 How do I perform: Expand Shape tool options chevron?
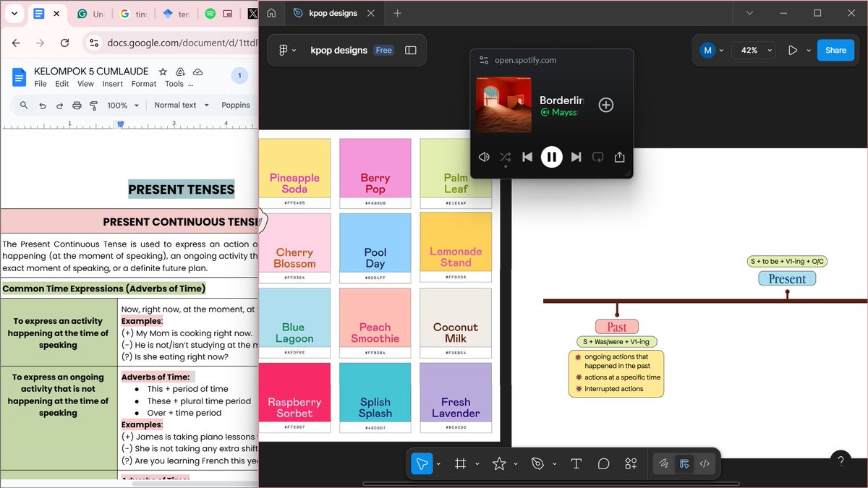[x=516, y=465]
